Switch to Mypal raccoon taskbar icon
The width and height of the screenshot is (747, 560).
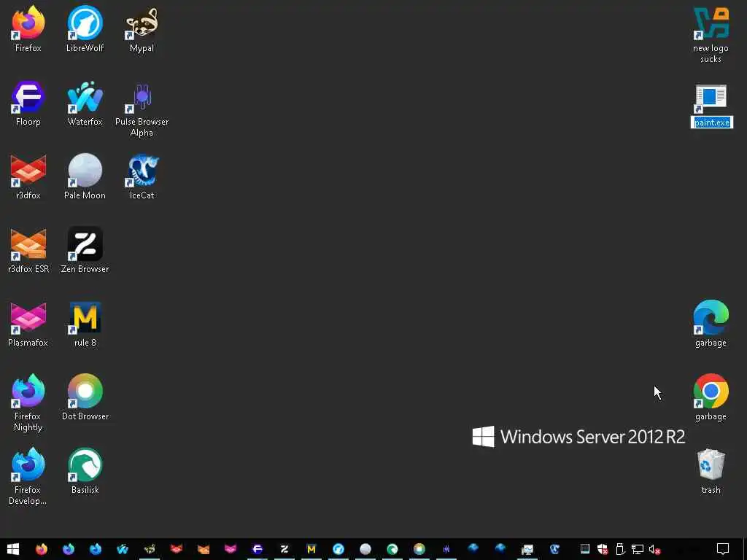[149, 549]
